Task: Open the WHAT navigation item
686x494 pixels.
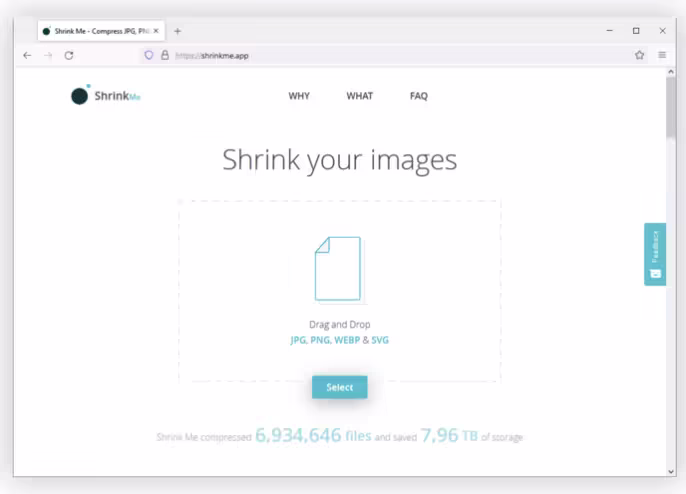Action: coord(359,96)
